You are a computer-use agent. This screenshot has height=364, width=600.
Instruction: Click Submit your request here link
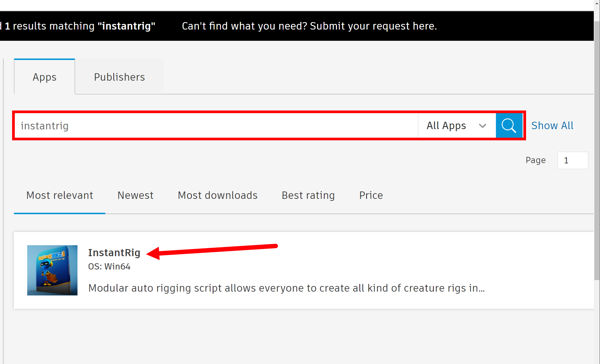373,26
